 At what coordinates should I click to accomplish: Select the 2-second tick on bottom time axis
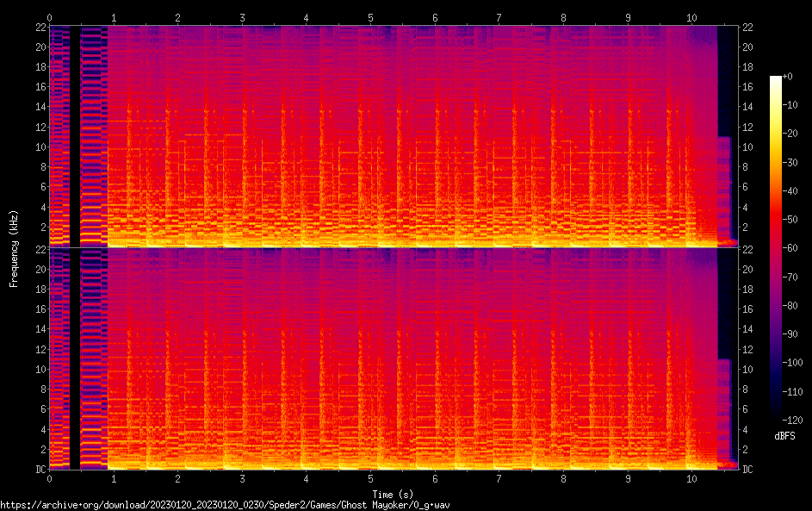[x=178, y=478]
